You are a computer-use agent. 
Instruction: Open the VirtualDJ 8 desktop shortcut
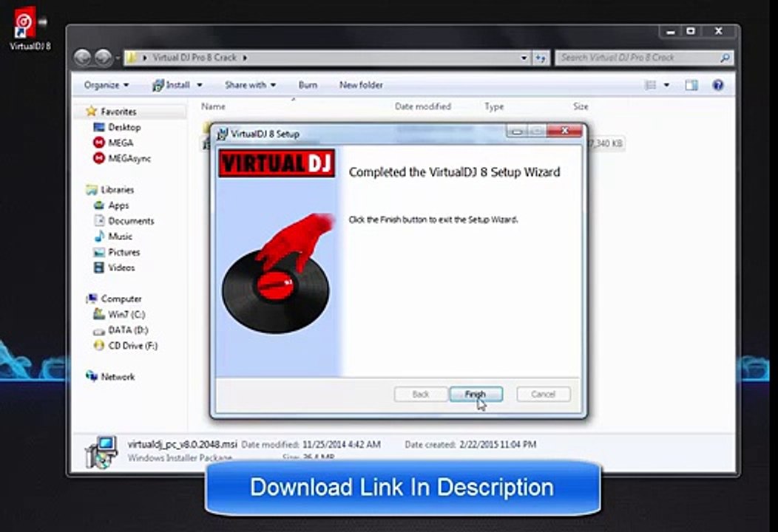click(x=29, y=28)
